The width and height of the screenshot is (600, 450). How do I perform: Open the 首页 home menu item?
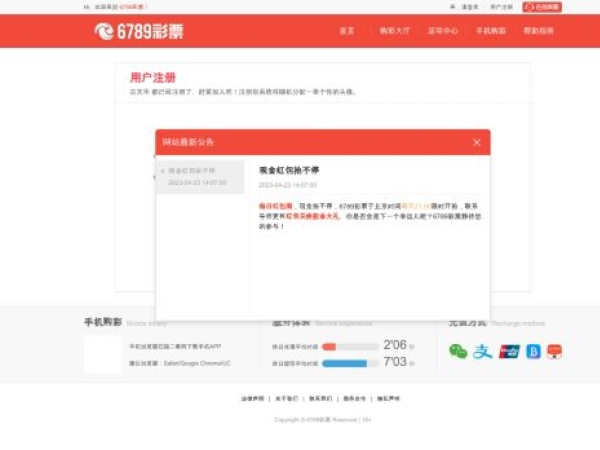click(347, 31)
